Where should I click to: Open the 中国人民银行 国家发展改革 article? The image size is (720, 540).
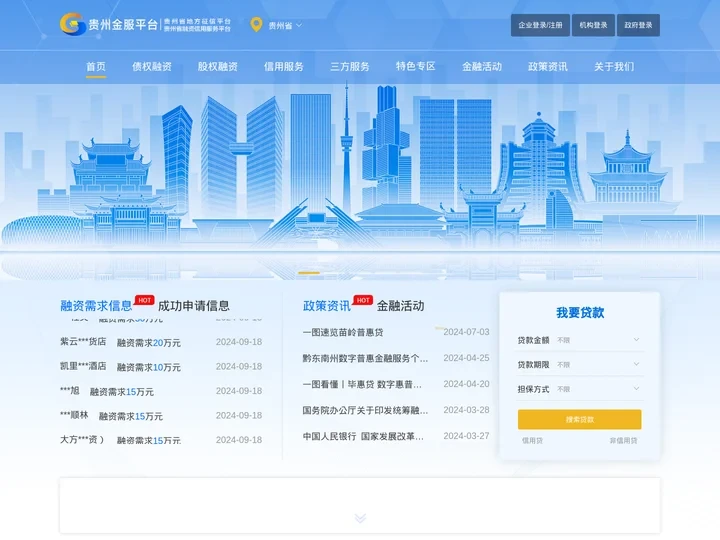(363, 436)
